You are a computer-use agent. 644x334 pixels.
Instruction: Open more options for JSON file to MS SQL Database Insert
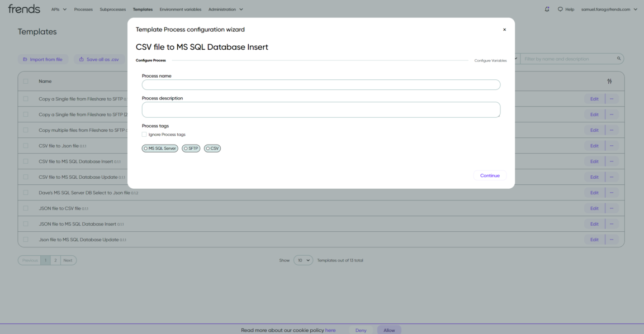click(612, 224)
